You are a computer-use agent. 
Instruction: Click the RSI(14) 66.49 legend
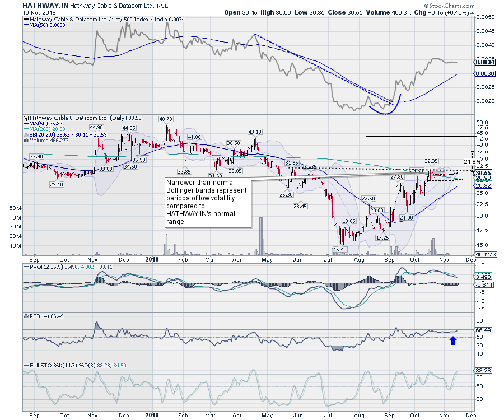click(x=44, y=316)
